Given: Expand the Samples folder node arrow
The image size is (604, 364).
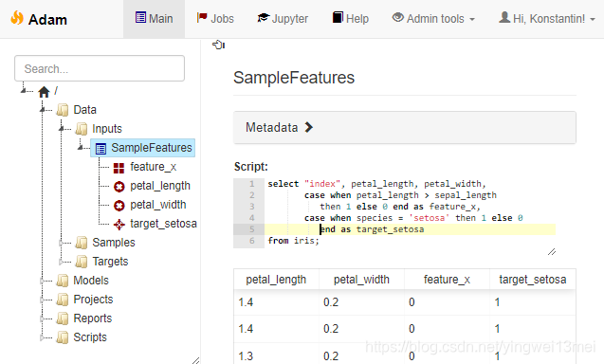Looking at the screenshot, I should [x=61, y=243].
